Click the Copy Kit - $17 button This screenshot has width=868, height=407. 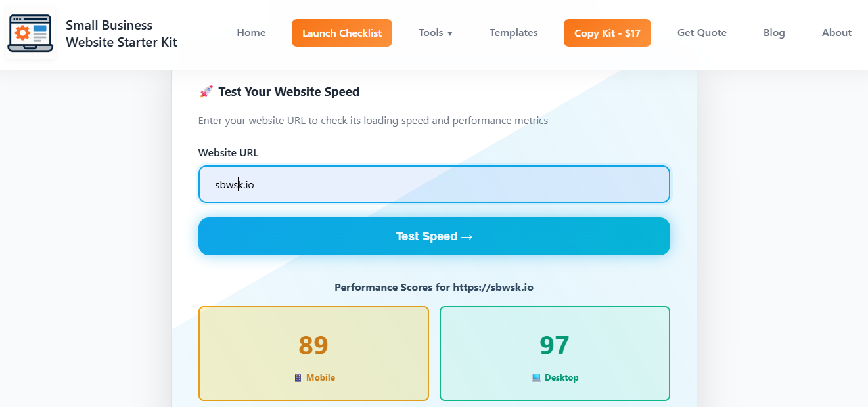tap(607, 32)
